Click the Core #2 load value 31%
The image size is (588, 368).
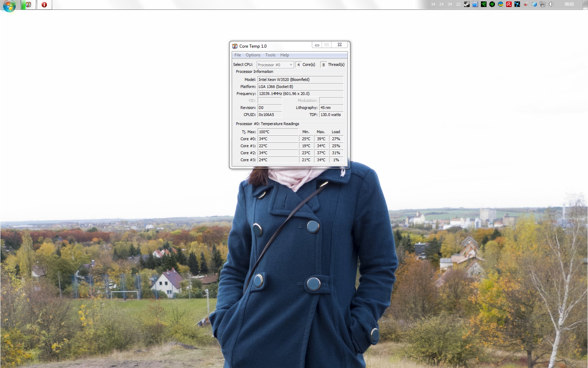click(336, 153)
